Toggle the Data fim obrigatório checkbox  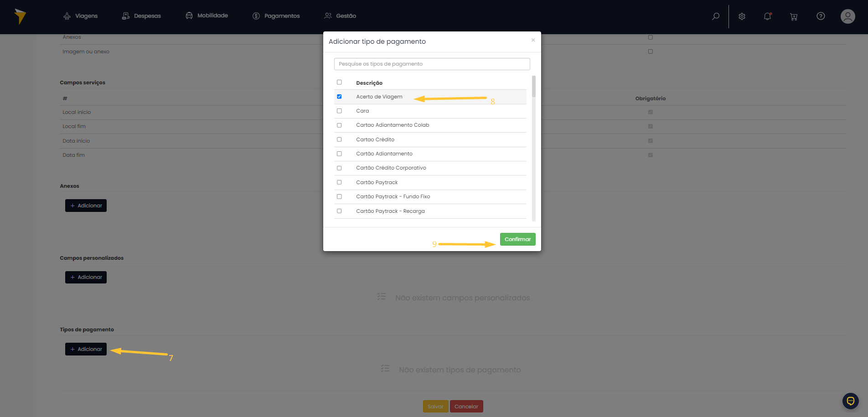tap(651, 155)
